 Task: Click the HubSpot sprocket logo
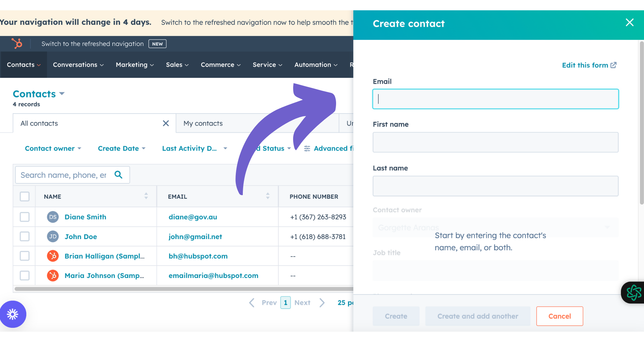[x=17, y=44]
